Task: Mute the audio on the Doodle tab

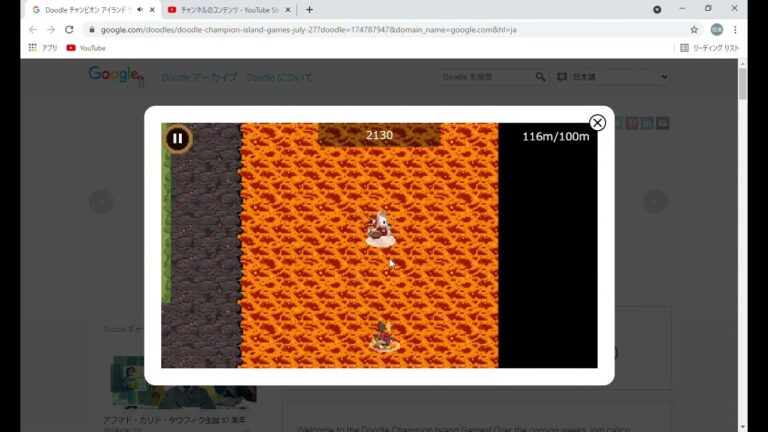Action: [x=139, y=10]
